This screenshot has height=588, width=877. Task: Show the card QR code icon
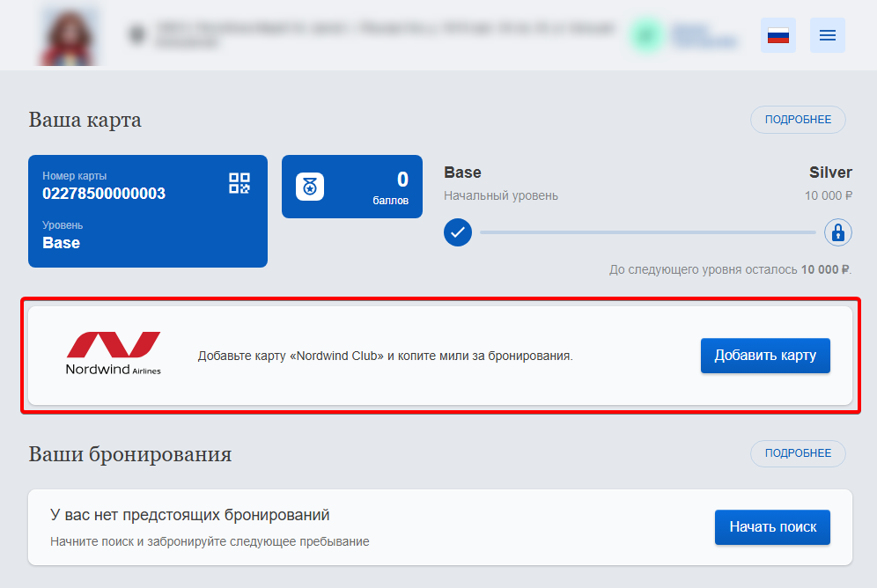240,183
